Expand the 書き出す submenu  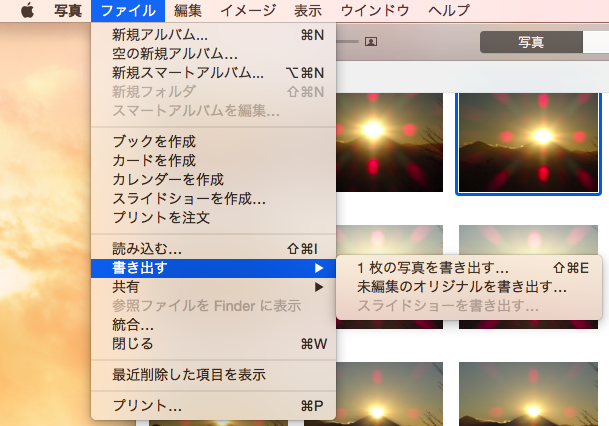213,268
